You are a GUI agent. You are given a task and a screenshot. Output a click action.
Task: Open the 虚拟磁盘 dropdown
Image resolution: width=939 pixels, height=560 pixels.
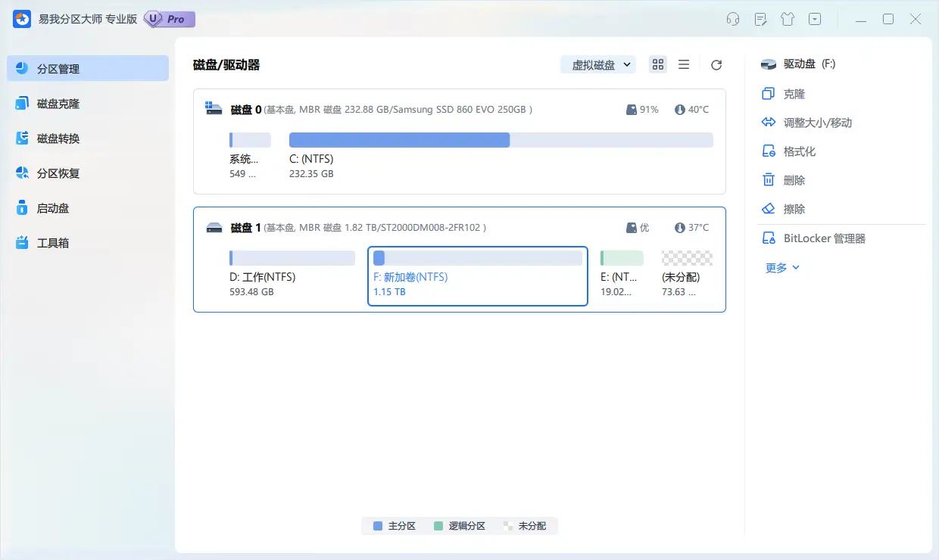tap(597, 64)
